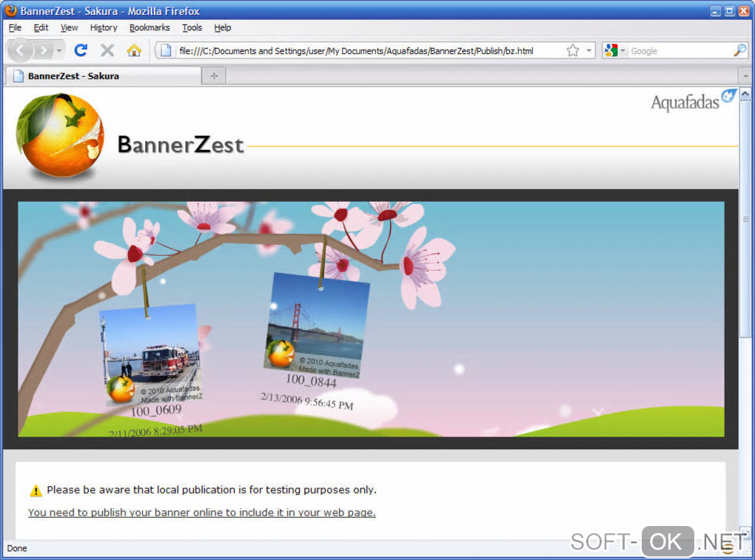Open a new tab with the plus button
Screen dimensions: 755x560
point(214,76)
